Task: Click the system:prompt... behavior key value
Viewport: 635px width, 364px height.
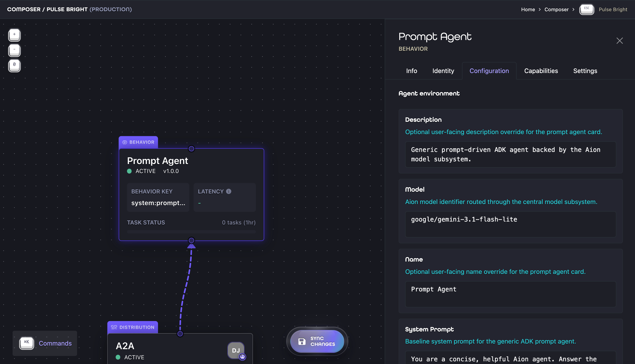Action: [158, 203]
